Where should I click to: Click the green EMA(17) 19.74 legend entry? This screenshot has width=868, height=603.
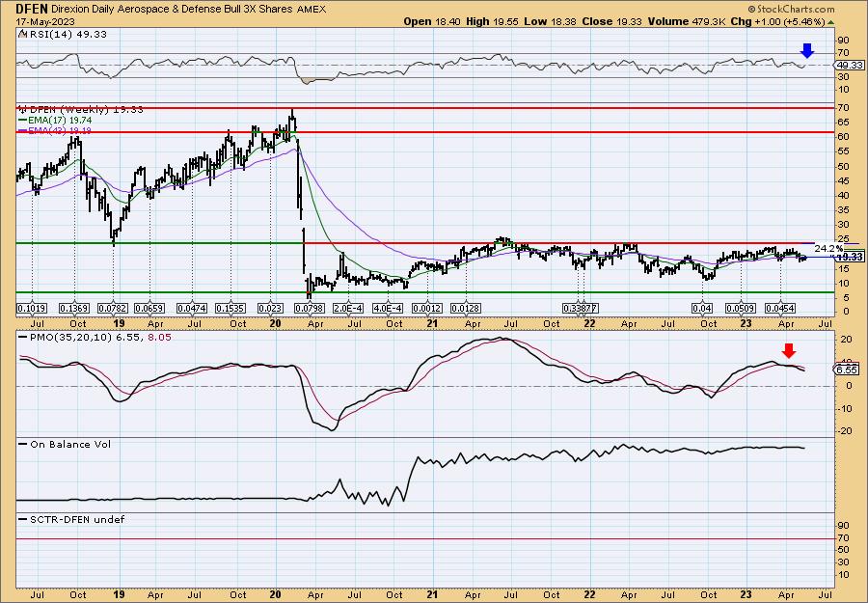click(55, 121)
